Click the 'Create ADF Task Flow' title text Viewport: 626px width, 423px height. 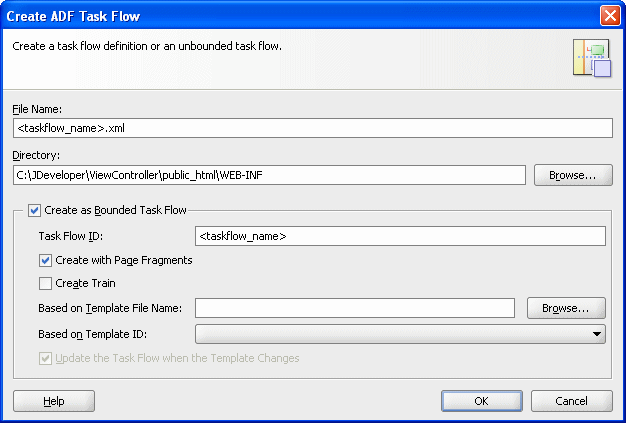73,16
